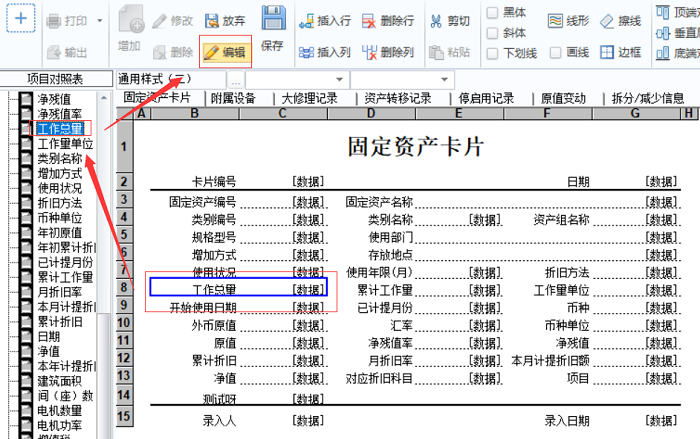Screen dimensions: 700x439
Task: Click the 修改 modify tool
Action: (x=172, y=21)
